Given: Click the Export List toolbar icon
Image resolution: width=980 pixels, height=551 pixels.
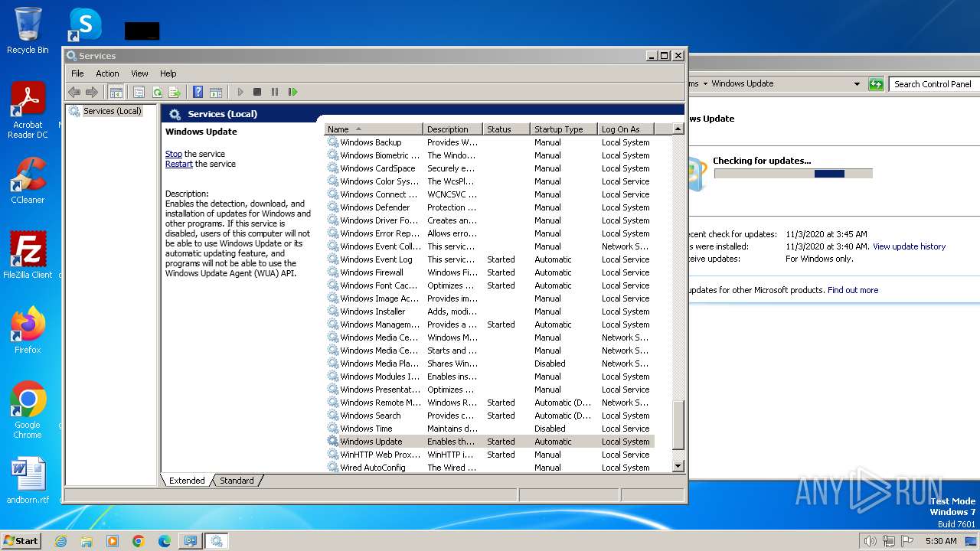Looking at the screenshot, I should (x=175, y=92).
